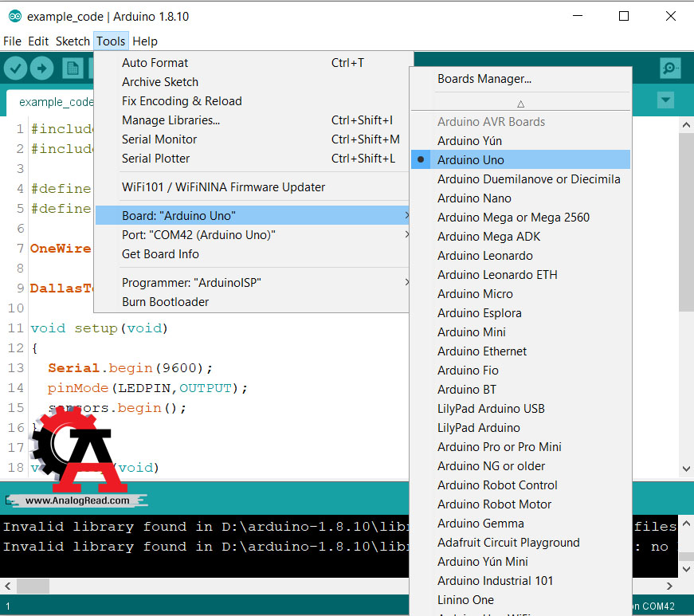Open the tab dropdown arrow button
This screenshot has height=616, width=694.
tap(665, 100)
